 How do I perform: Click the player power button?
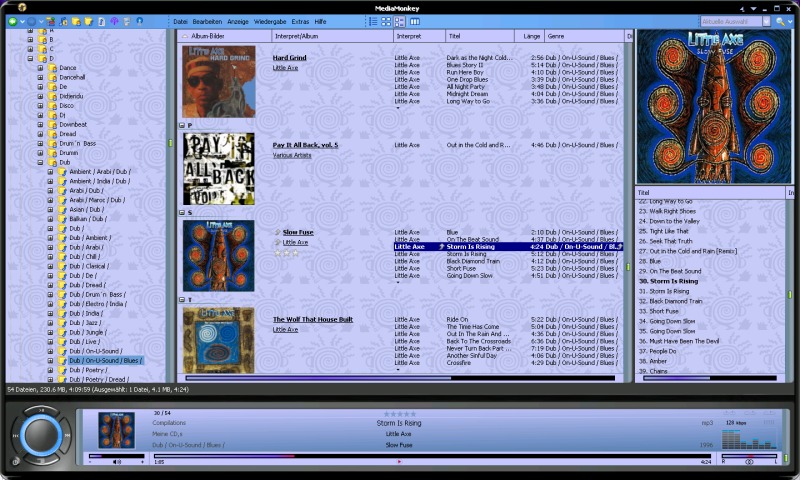point(15,462)
